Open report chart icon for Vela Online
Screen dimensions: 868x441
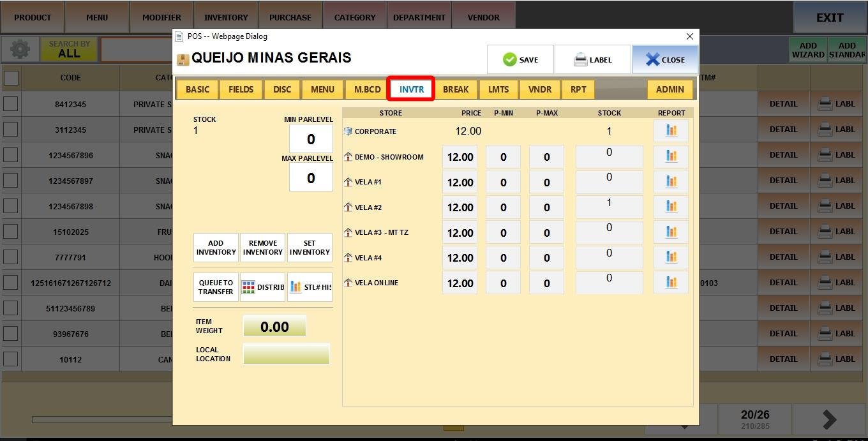pyautogui.click(x=671, y=283)
